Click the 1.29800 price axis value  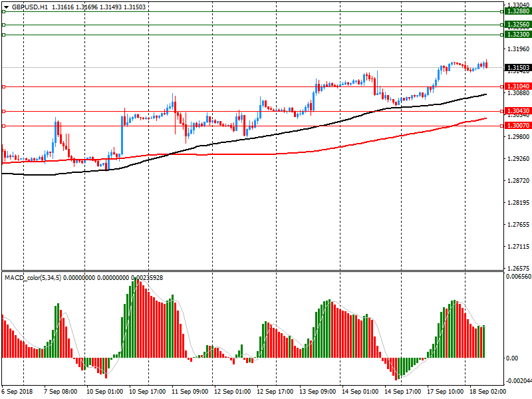(518, 137)
